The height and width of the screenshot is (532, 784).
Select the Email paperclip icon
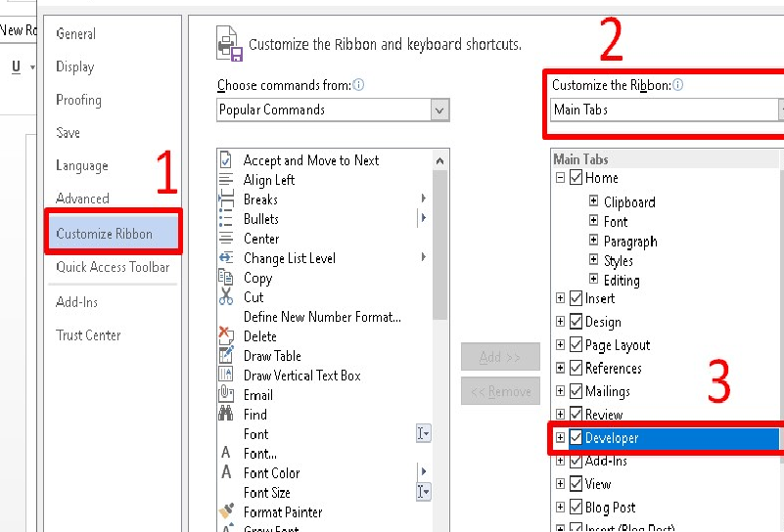pyautogui.click(x=226, y=394)
